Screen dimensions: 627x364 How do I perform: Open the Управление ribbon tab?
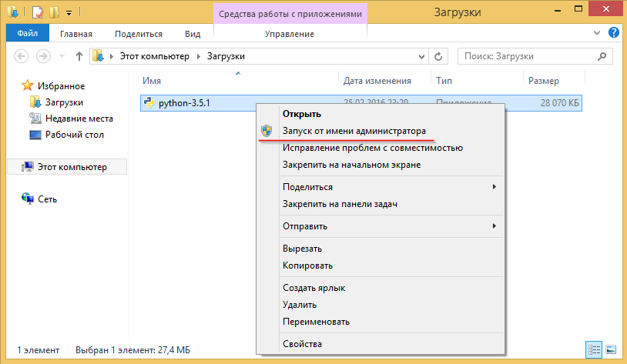tap(290, 34)
